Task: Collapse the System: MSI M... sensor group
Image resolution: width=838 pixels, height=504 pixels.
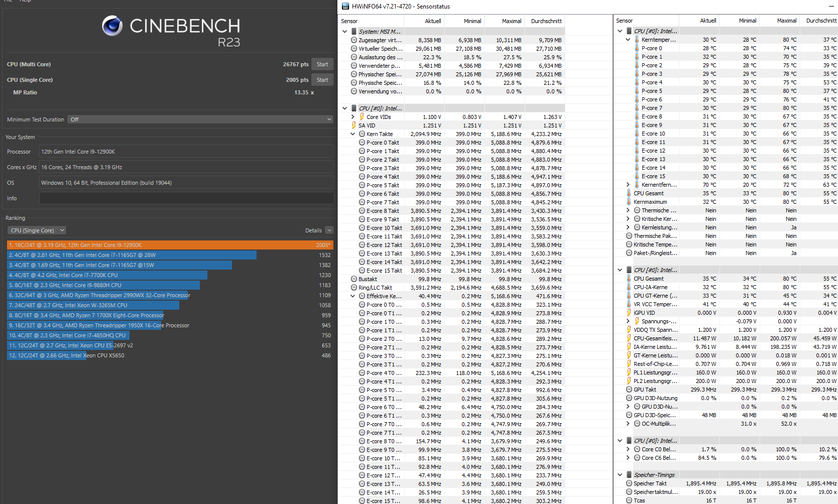Action: coord(344,32)
